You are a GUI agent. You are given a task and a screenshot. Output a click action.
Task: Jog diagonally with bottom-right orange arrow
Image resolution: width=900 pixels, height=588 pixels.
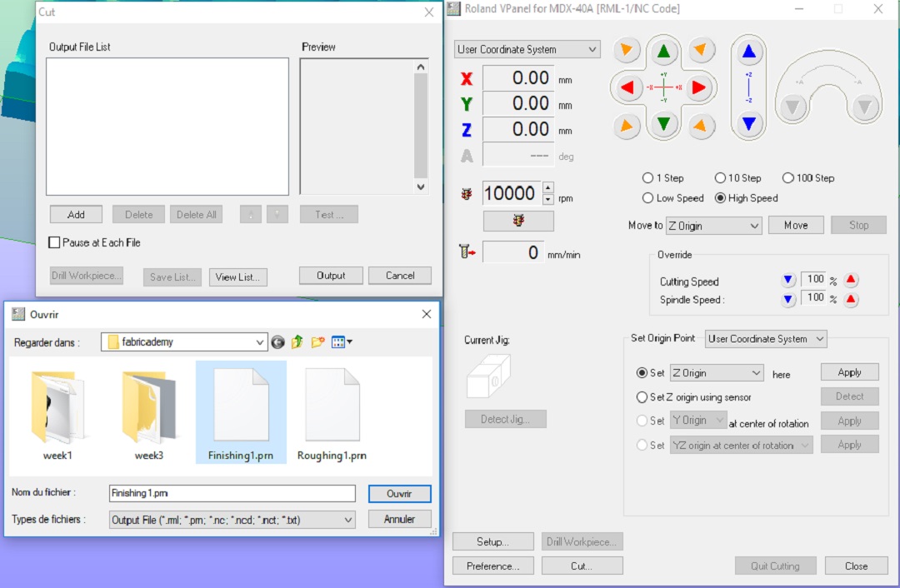tap(700, 126)
